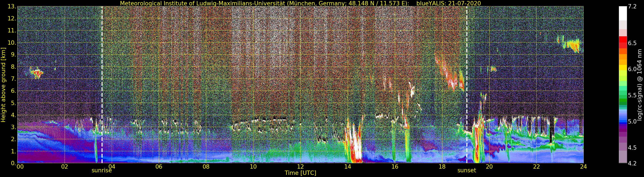Click the colorbar tick value 4.5

(632, 148)
